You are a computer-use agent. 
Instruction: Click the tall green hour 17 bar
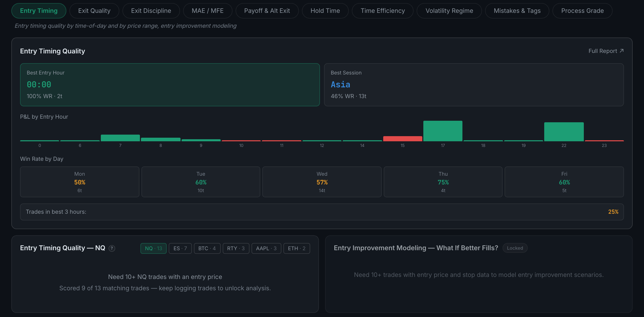(x=443, y=131)
